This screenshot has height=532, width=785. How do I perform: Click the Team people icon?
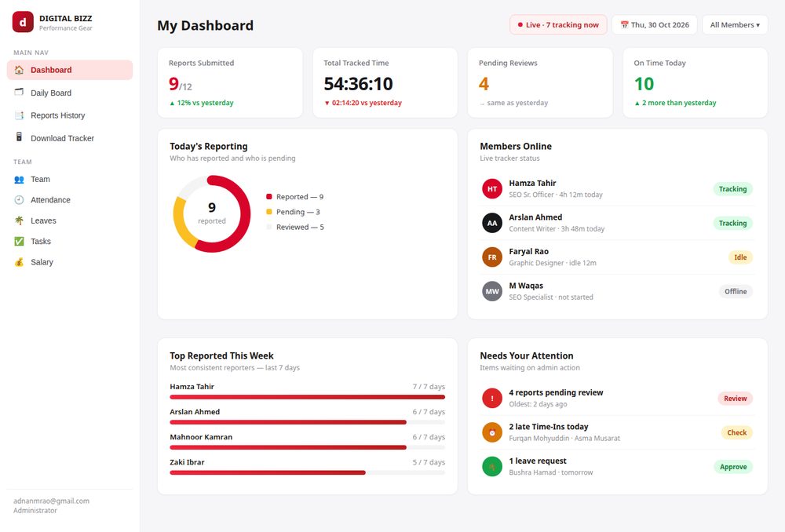[x=19, y=179]
